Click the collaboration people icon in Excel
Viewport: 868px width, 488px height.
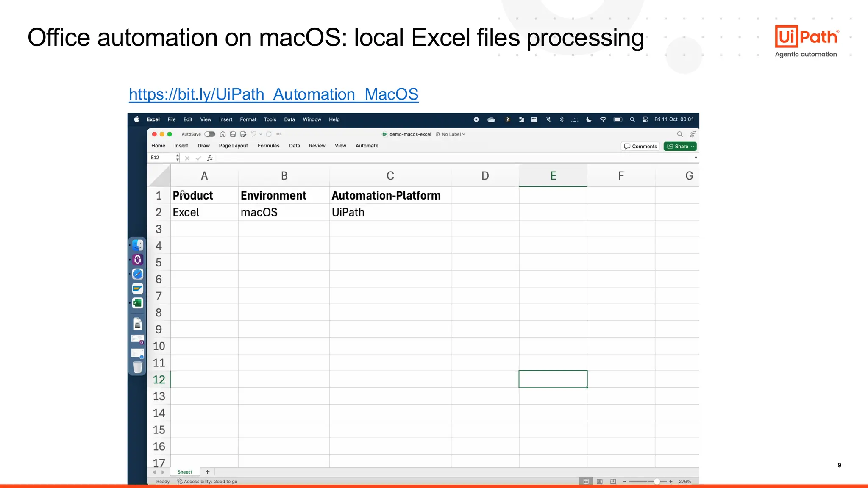tap(693, 134)
